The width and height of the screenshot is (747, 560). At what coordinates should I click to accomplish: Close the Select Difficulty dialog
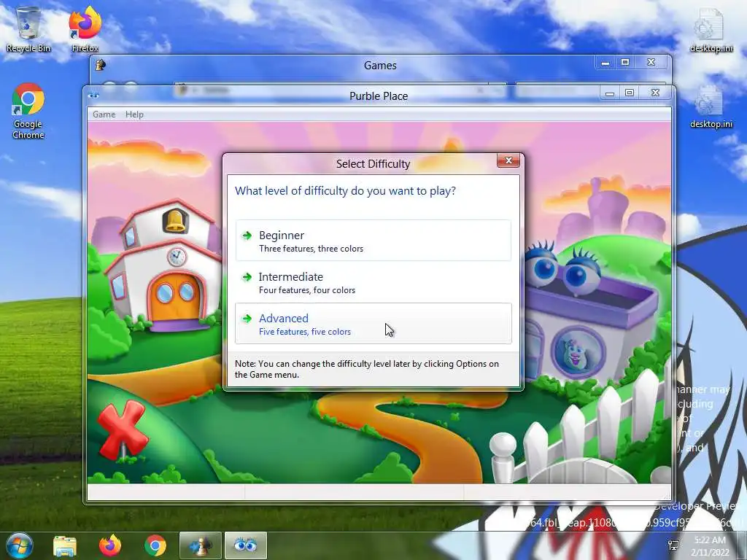[x=508, y=160]
